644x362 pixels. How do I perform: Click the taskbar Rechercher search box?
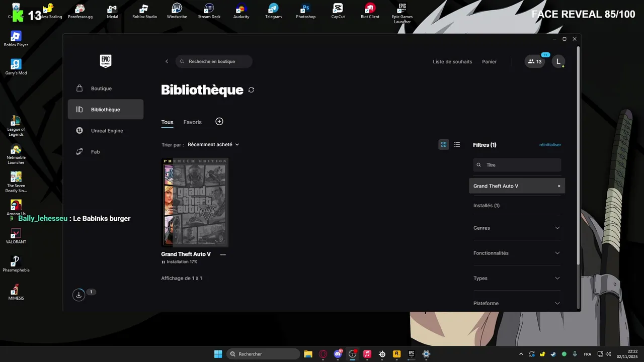[x=262, y=354]
